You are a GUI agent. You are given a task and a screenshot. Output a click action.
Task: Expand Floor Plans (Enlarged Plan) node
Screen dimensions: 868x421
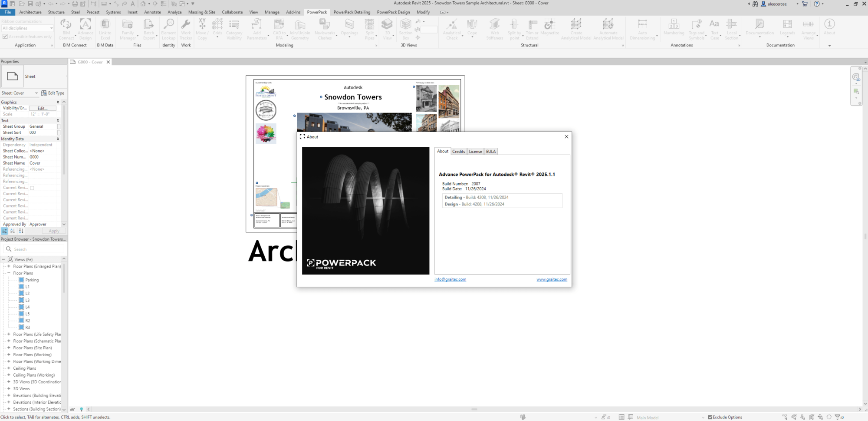coord(9,266)
